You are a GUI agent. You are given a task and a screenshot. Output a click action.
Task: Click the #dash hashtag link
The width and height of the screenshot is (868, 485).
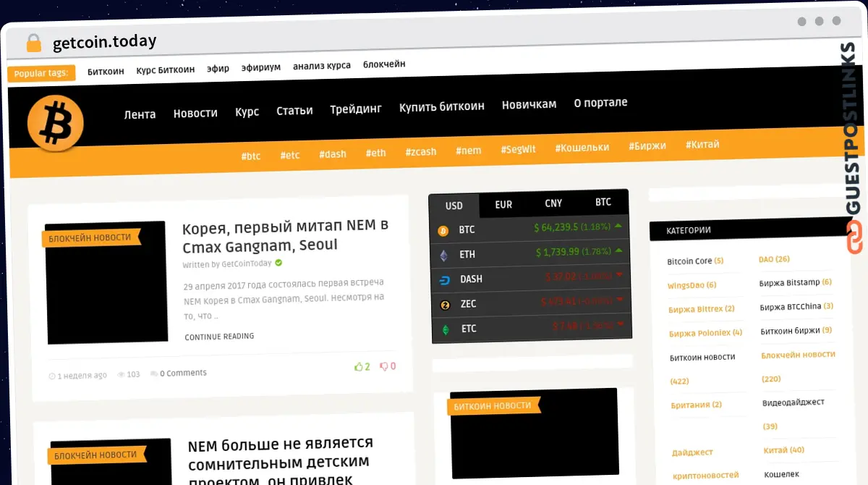click(x=333, y=154)
